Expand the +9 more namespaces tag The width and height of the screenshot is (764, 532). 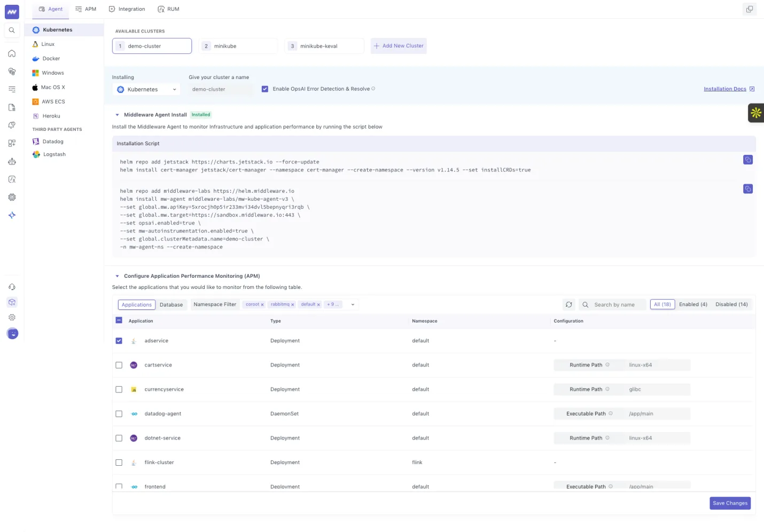click(x=333, y=304)
